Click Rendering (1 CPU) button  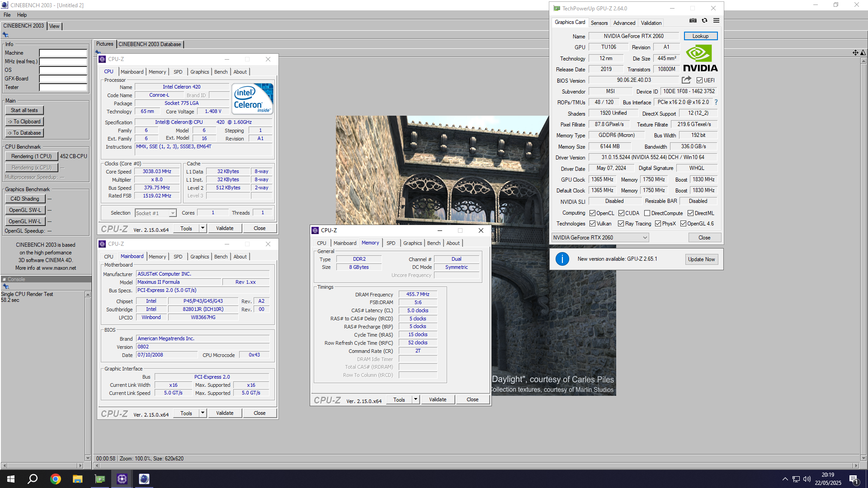pos(32,156)
